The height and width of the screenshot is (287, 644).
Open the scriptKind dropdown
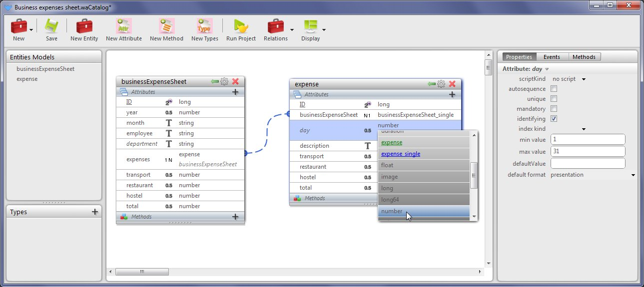pos(583,79)
